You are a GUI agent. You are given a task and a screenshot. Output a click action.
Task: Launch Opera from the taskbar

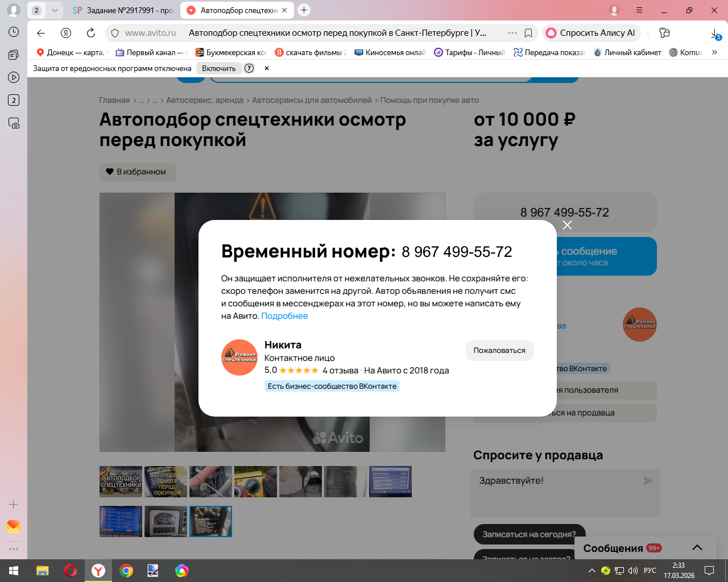pos(71,571)
